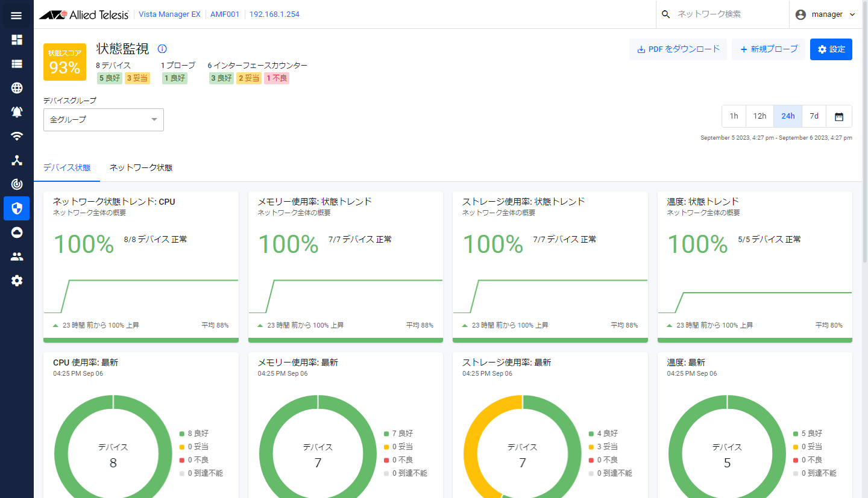Image resolution: width=868 pixels, height=498 pixels.
Task: Select the 12h time range
Action: point(759,116)
